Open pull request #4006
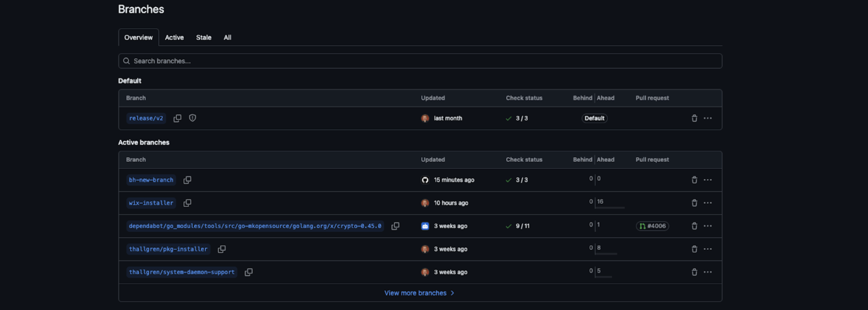 coord(652,226)
